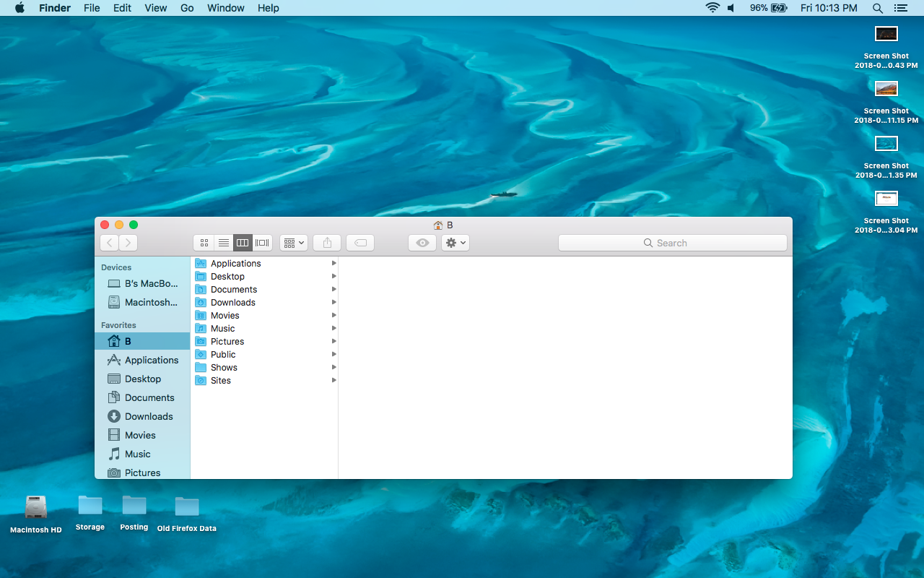Open the Go menu
The image size is (924, 578).
[x=187, y=8]
